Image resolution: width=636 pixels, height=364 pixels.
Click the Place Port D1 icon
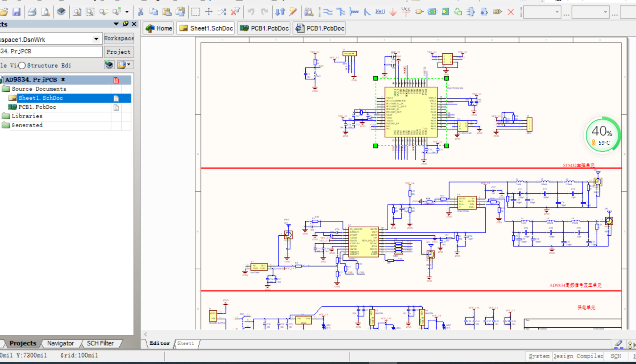click(x=497, y=12)
